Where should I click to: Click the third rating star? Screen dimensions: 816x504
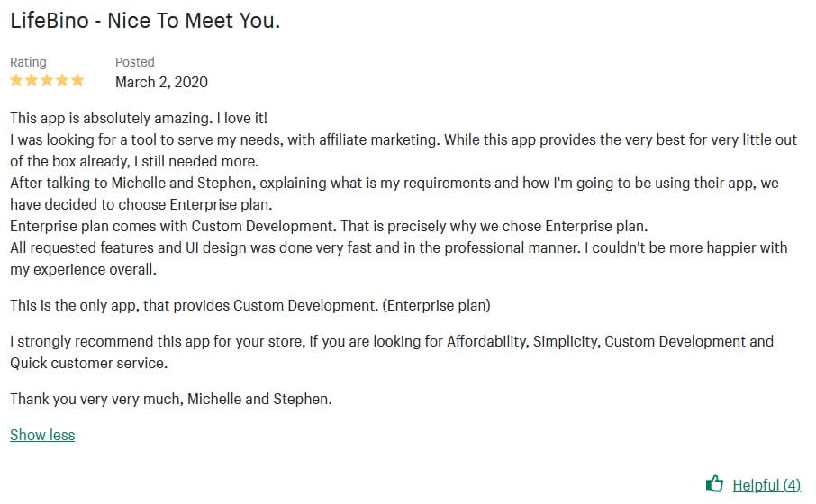(x=47, y=80)
